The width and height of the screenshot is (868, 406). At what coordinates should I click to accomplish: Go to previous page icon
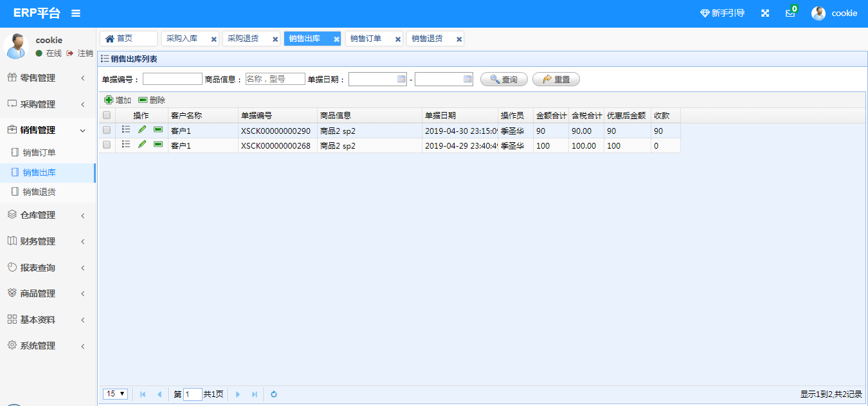(x=159, y=394)
